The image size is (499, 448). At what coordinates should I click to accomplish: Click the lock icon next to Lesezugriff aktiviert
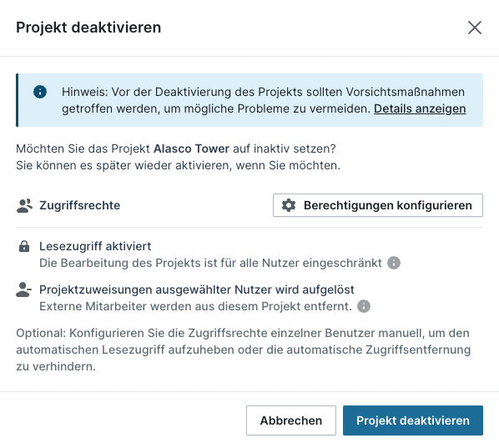click(24, 247)
